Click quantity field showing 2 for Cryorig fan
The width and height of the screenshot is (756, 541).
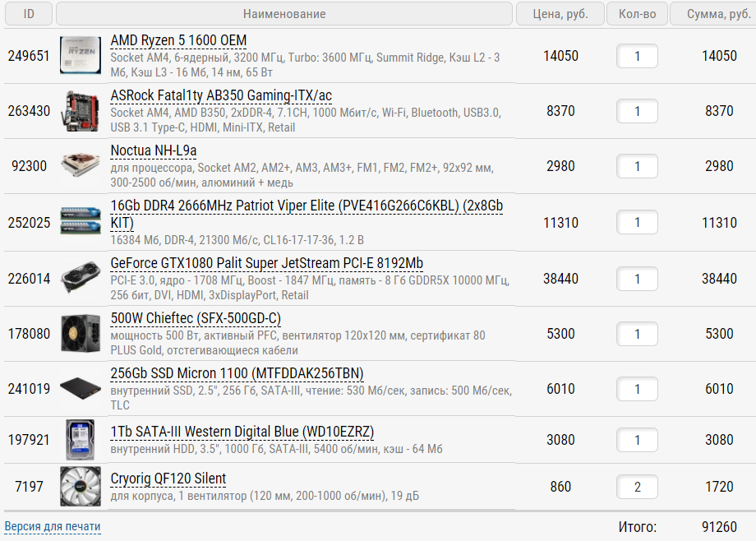click(x=637, y=487)
